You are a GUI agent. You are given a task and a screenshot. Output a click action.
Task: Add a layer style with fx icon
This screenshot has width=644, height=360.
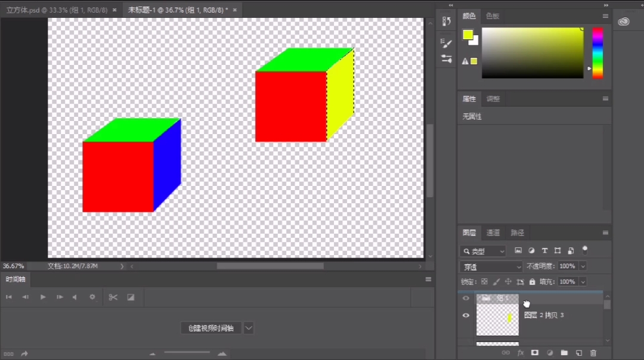[x=521, y=353]
